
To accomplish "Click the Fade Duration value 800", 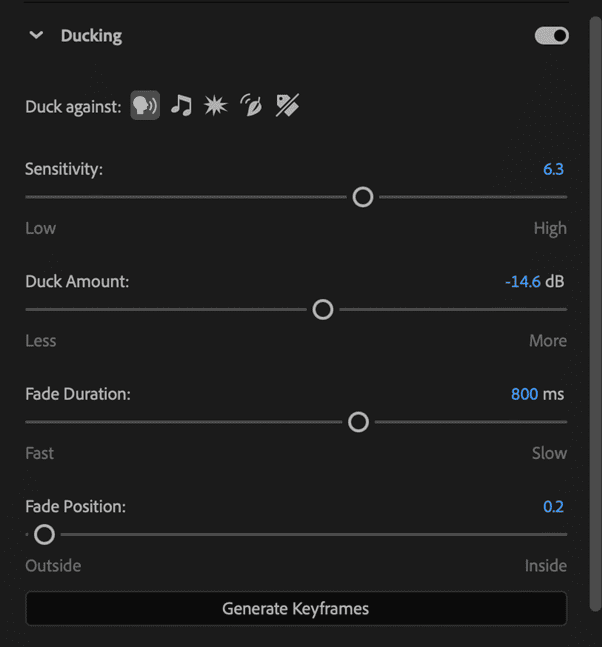I will pyautogui.click(x=525, y=394).
